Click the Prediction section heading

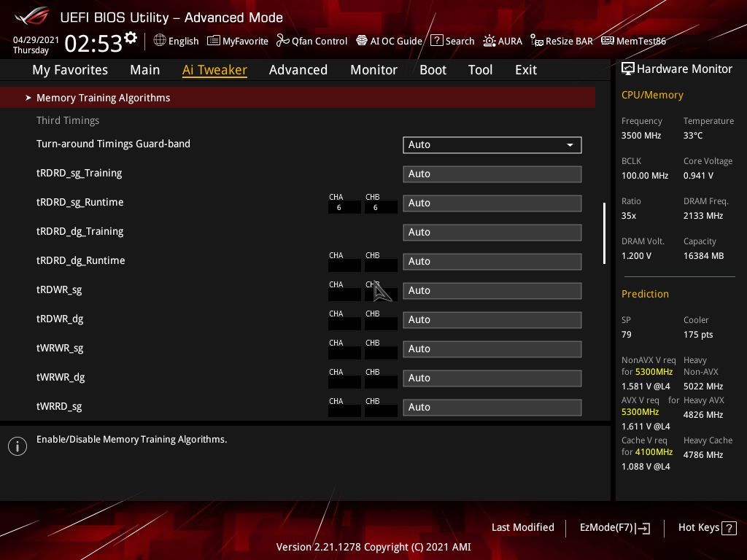[645, 294]
